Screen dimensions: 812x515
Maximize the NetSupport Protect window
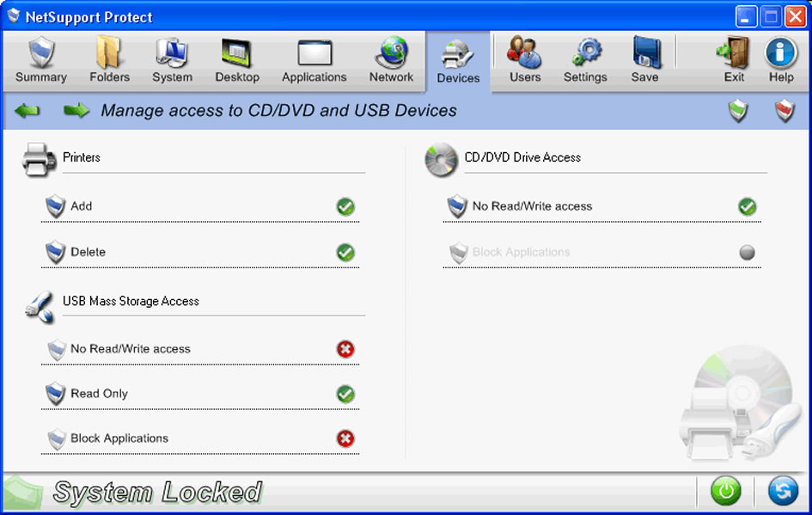771,16
